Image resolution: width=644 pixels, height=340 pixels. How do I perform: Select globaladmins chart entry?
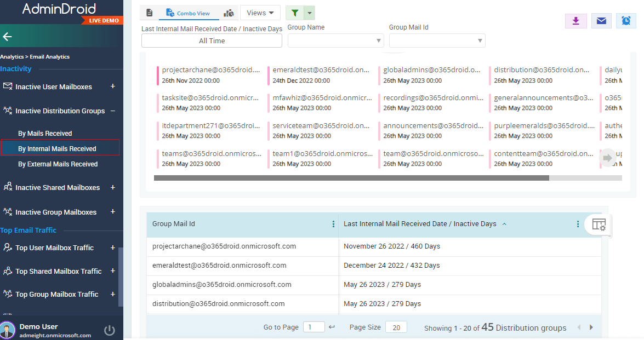point(431,75)
